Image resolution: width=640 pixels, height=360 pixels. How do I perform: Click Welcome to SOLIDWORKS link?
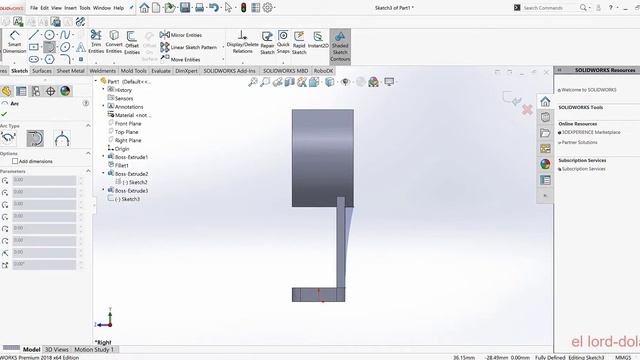[x=588, y=90]
